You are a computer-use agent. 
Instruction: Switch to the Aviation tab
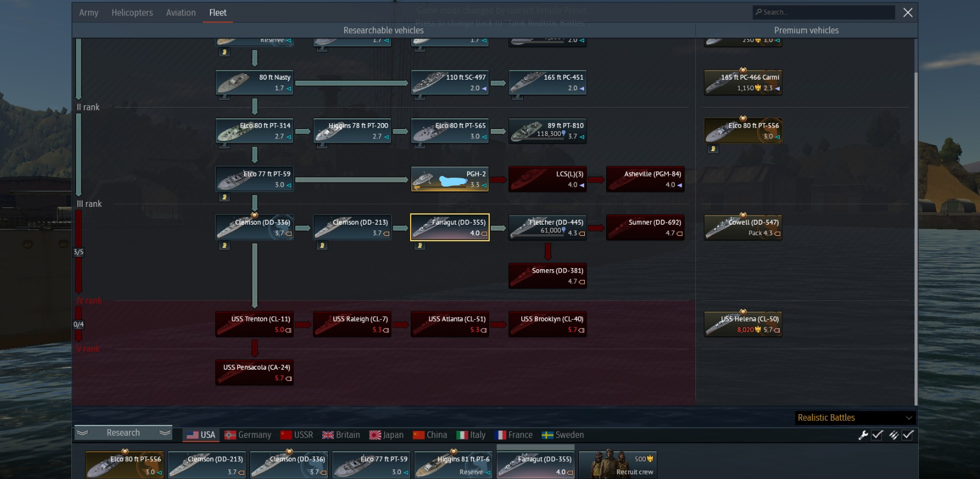[x=181, y=12]
